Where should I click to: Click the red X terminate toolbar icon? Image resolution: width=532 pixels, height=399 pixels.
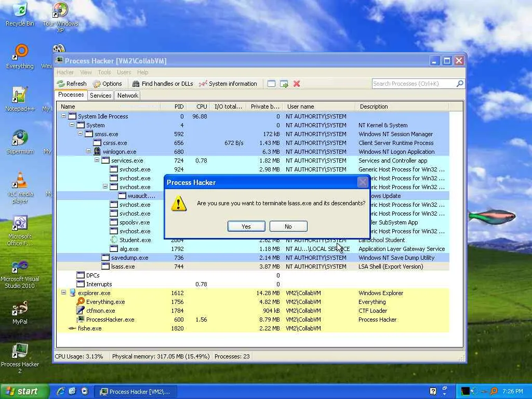pos(297,84)
